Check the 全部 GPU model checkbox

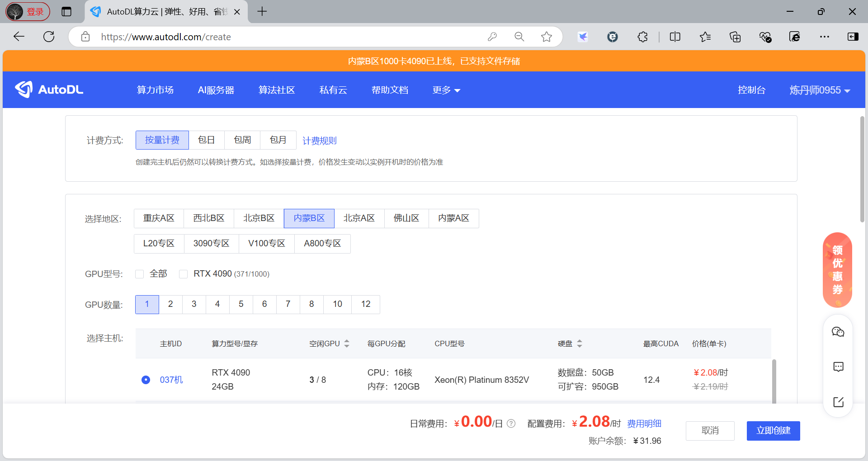pos(139,274)
